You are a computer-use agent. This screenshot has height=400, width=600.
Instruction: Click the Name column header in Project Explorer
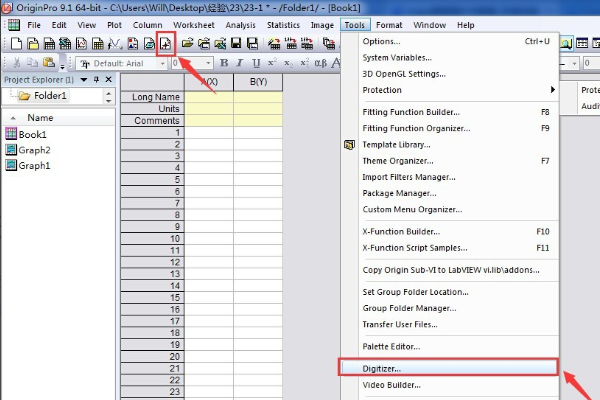point(40,117)
